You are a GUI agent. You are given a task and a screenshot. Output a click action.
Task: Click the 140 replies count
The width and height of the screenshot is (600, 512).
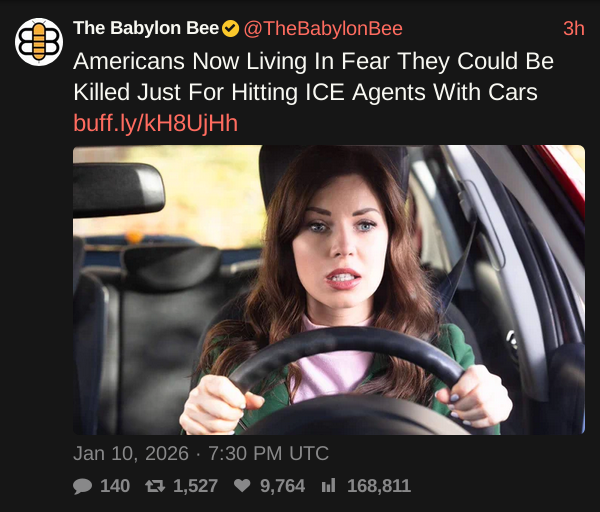point(115,486)
